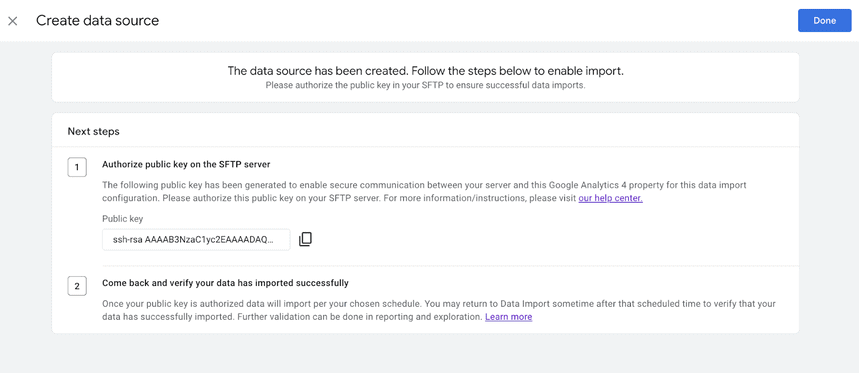The height and width of the screenshot is (373, 859).
Task: Click the 'Next steps' heading
Action: point(94,131)
